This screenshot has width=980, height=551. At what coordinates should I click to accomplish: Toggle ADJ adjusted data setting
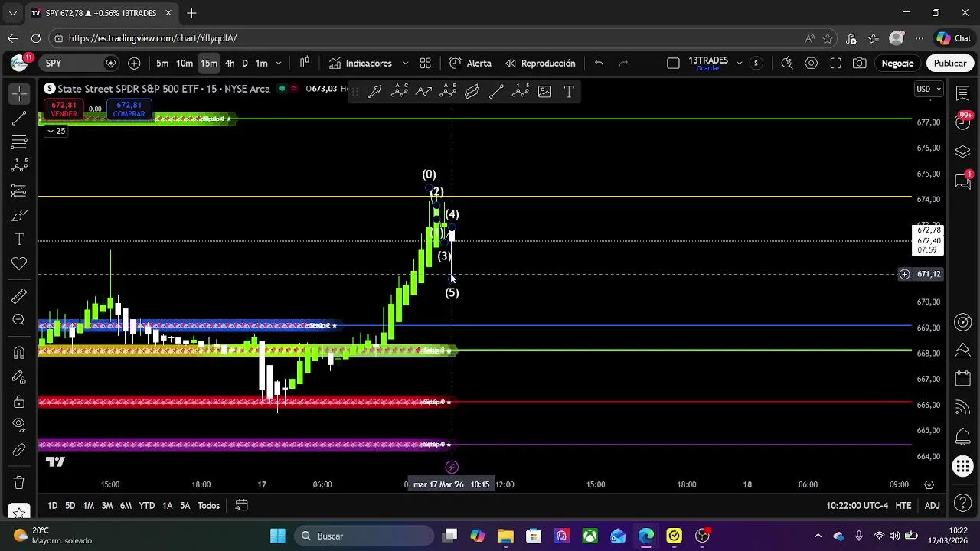[x=932, y=505]
